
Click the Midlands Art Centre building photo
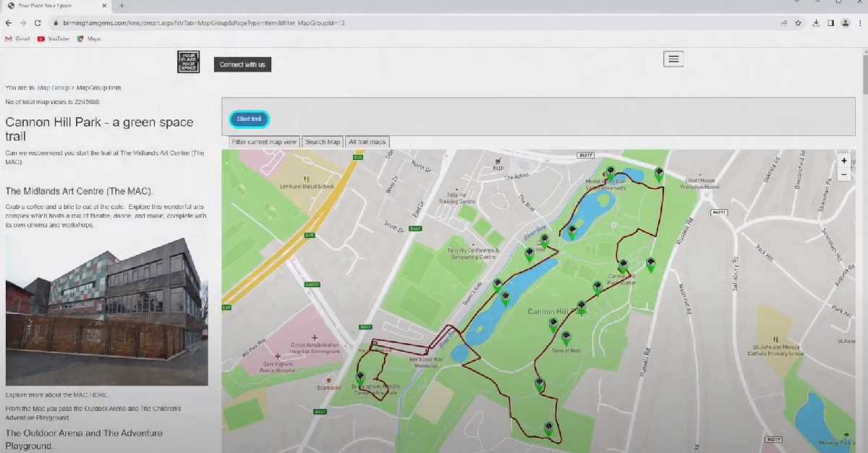pos(106,311)
